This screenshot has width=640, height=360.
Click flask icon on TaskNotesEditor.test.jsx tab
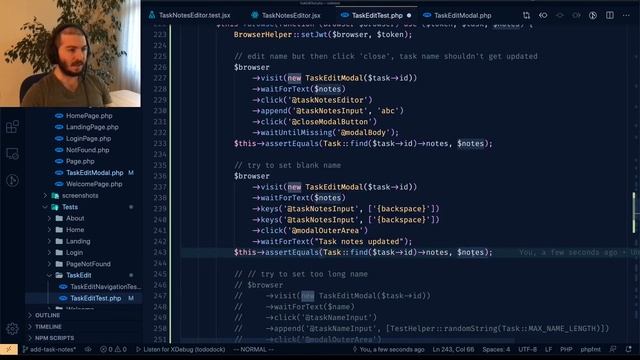tap(152, 16)
